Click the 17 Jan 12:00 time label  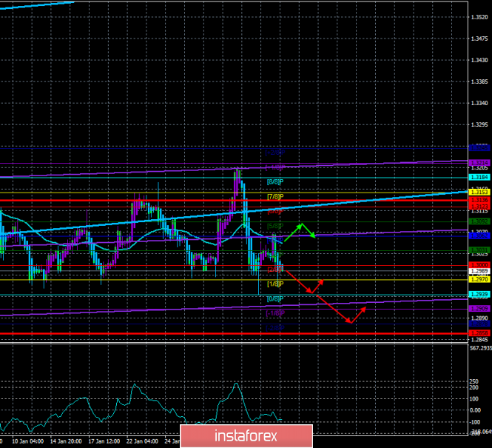click(x=104, y=441)
